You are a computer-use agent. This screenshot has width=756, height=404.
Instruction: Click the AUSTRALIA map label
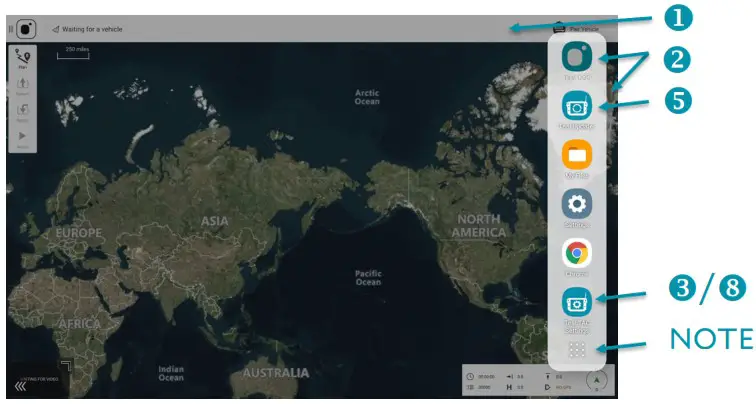pyautogui.click(x=276, y=373)
